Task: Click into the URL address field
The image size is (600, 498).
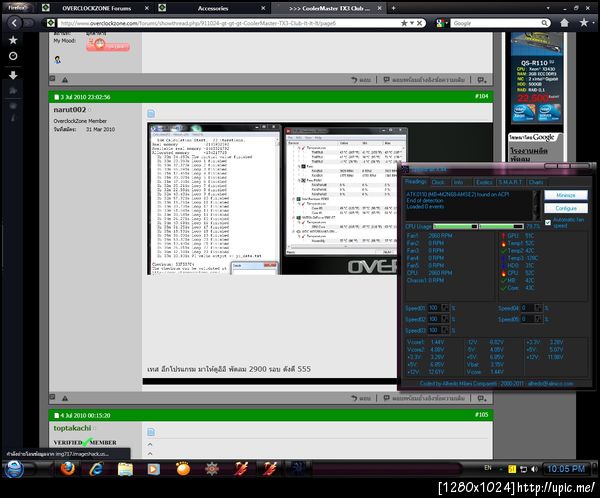Action: tap(228, 23)
